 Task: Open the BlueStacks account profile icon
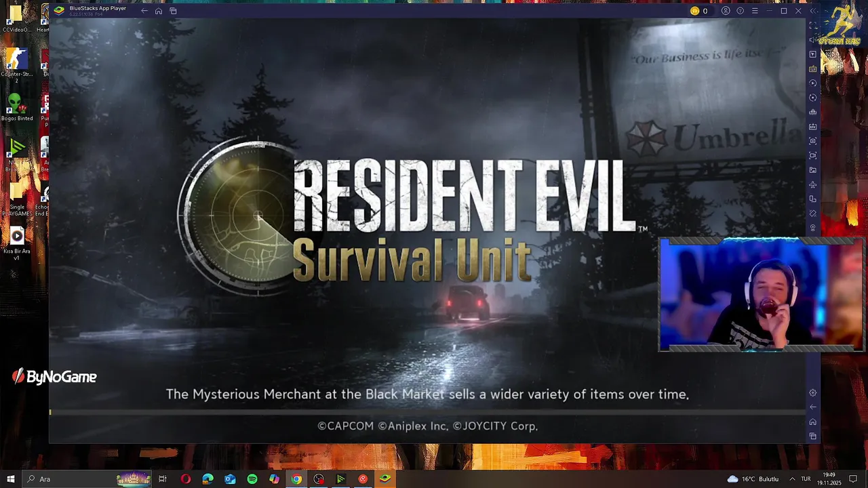tap(726, 11)
